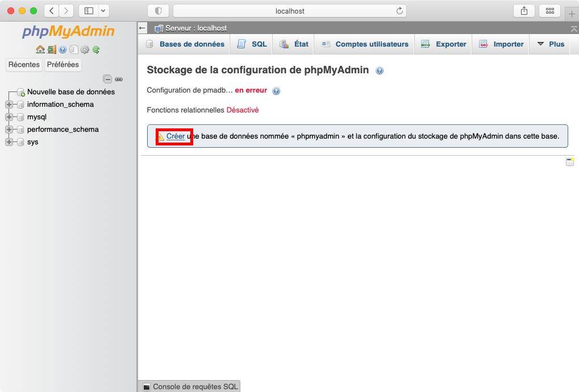The image size is (579, 392).
Task: Collapse all navigation tree items
Action: tap(107, 79)
